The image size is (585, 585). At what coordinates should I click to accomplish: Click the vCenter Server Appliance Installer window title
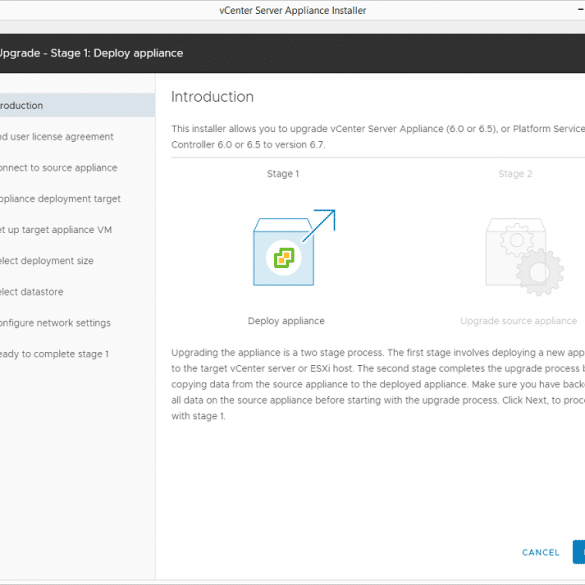(x=292, y=10)
